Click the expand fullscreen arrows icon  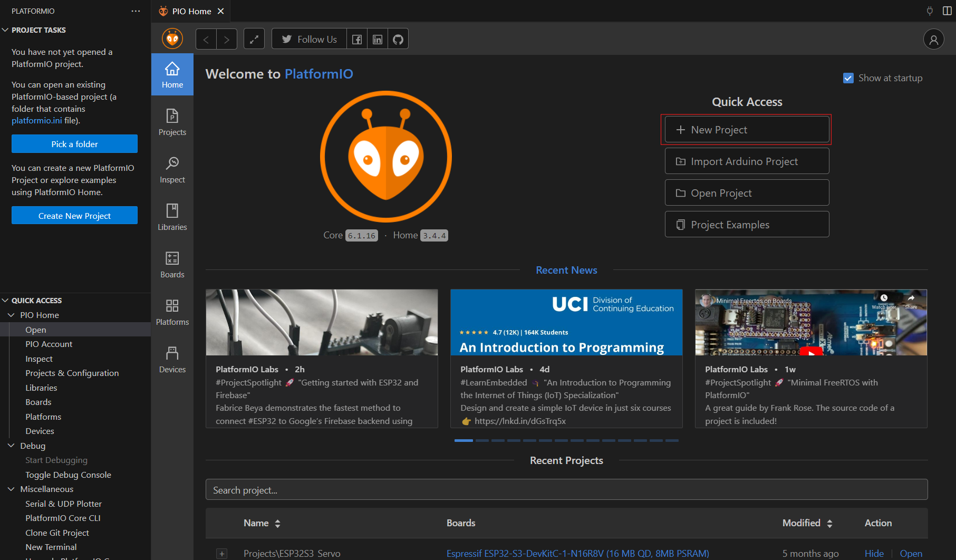pyautogui.click(x=254, y=39)
